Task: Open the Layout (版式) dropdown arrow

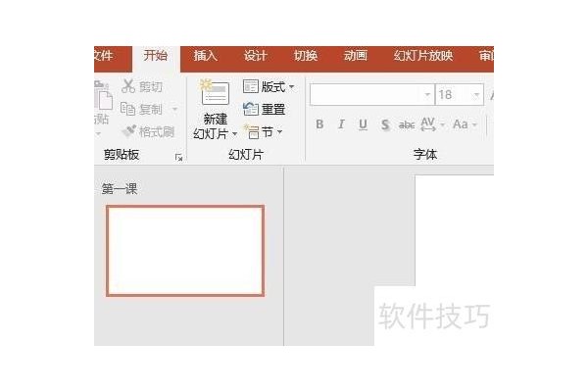Action: tap(291, 87)
